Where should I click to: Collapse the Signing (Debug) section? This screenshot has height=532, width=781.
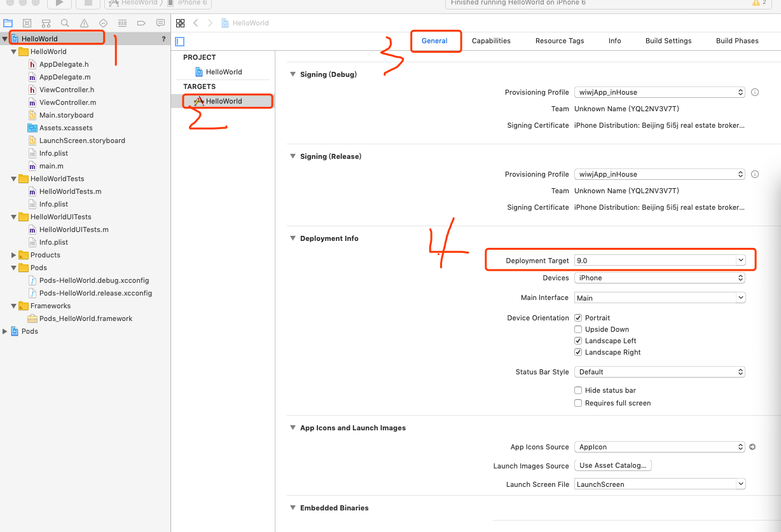pos(293,74)
